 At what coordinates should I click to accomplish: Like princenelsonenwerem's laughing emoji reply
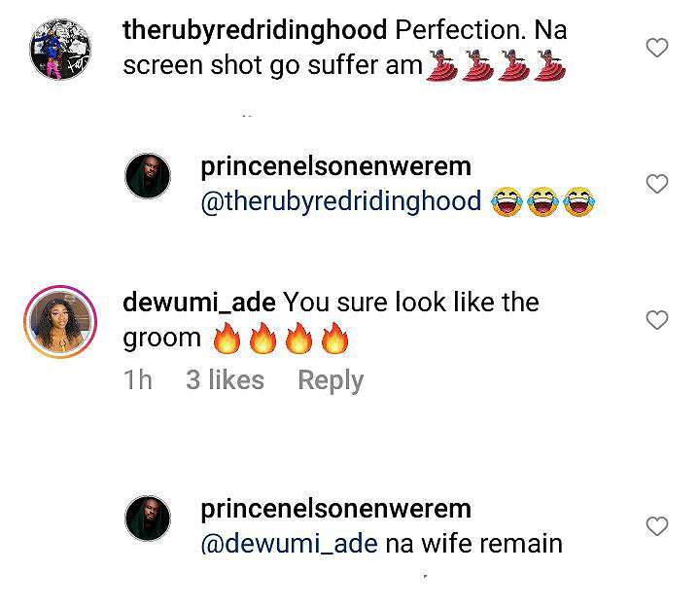(657, 184)
